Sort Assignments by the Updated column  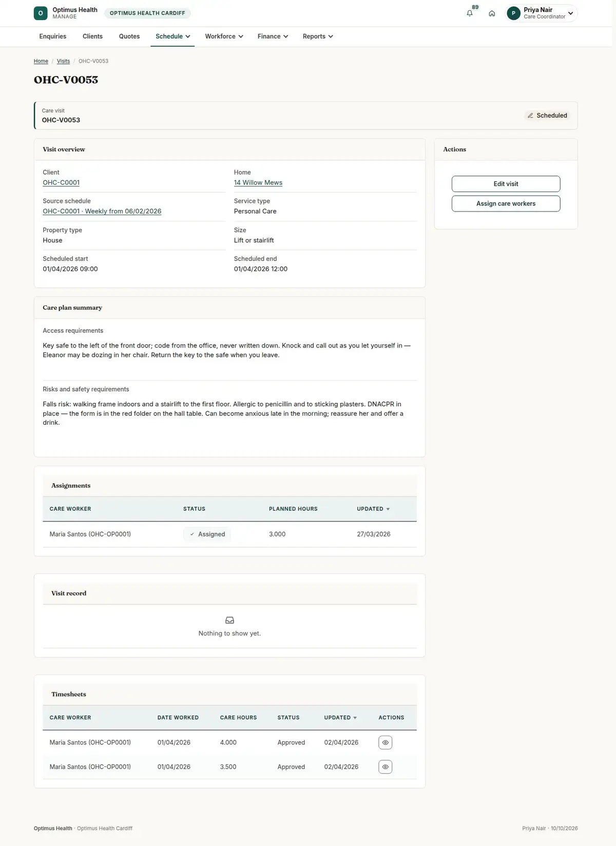(373, 509)
